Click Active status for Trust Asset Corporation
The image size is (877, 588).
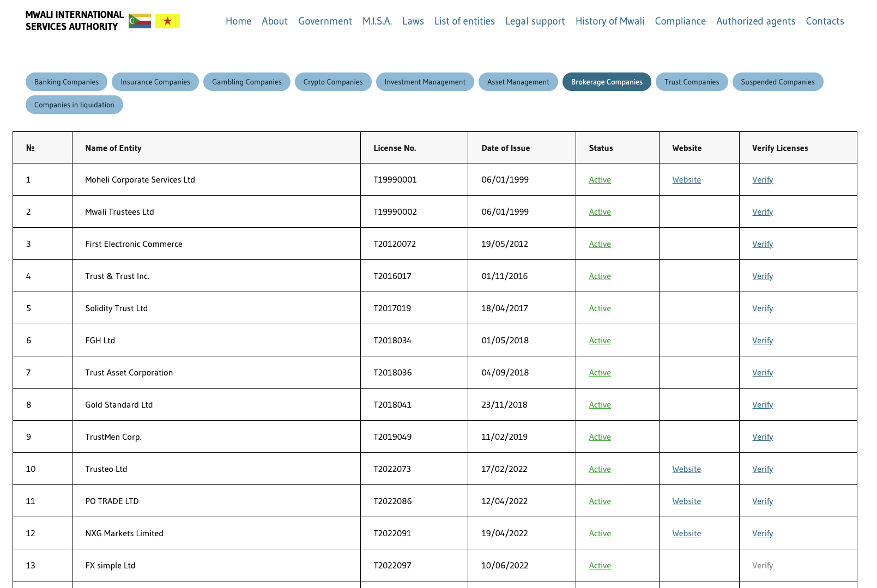[x=600, y=373]
